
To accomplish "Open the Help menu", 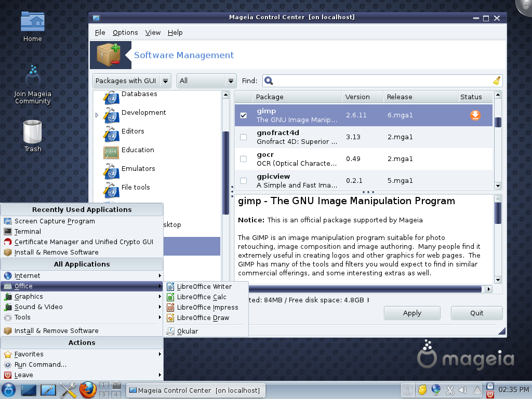I will coord(175,33).
